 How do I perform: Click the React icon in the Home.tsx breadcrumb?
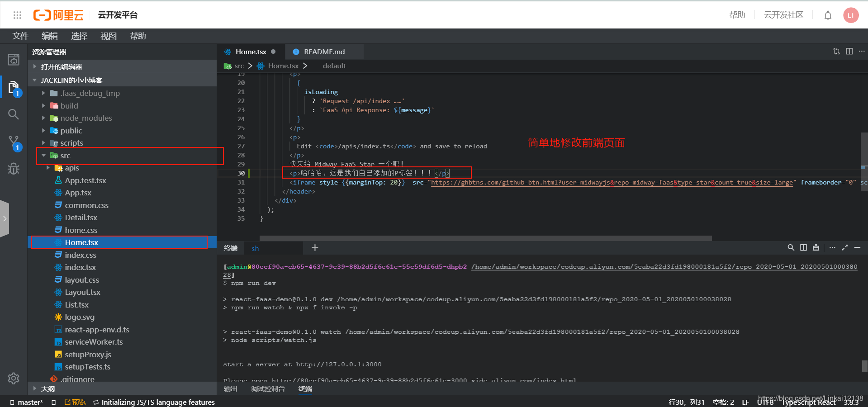(261, 66)
